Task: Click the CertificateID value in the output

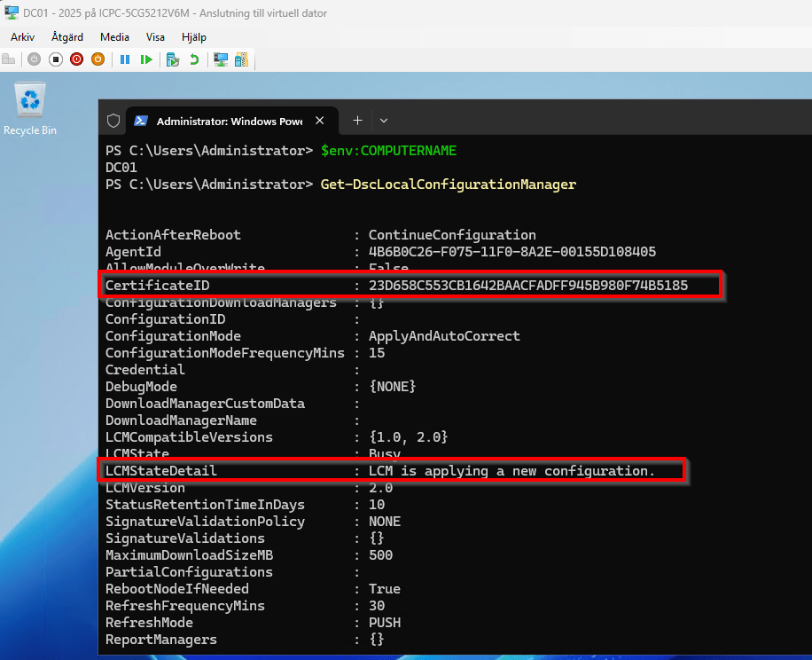Action: coord(528,286)
